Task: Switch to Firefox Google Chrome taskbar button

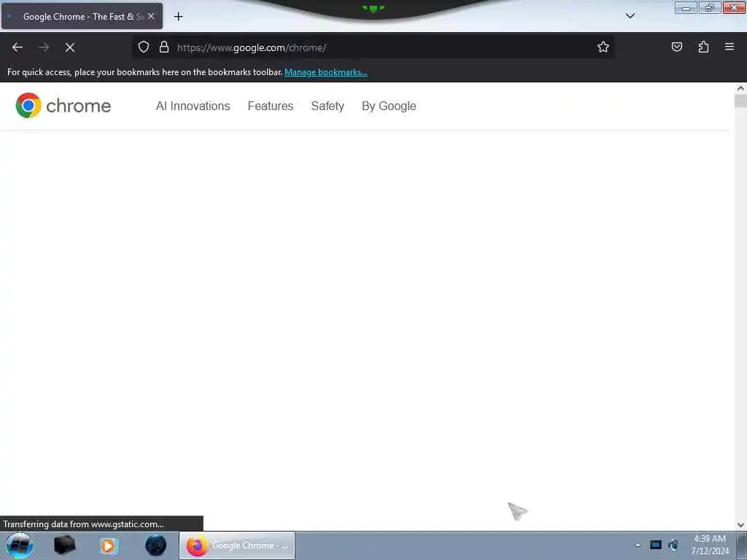Action: (x=237, y=545)
